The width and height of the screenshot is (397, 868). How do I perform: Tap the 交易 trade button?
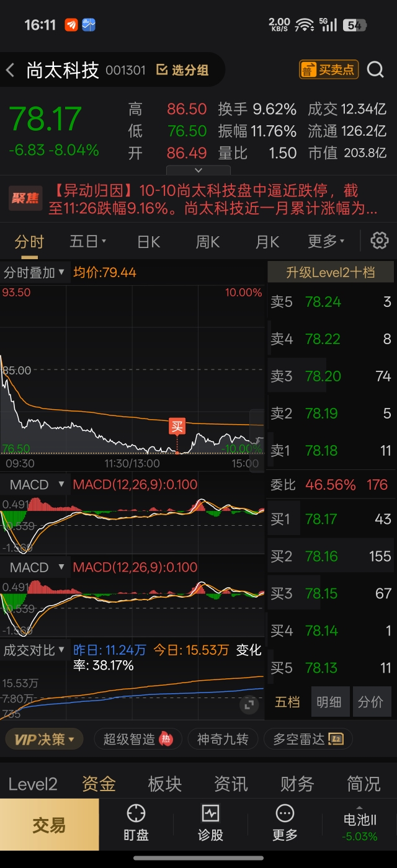(x=50, y=825)
